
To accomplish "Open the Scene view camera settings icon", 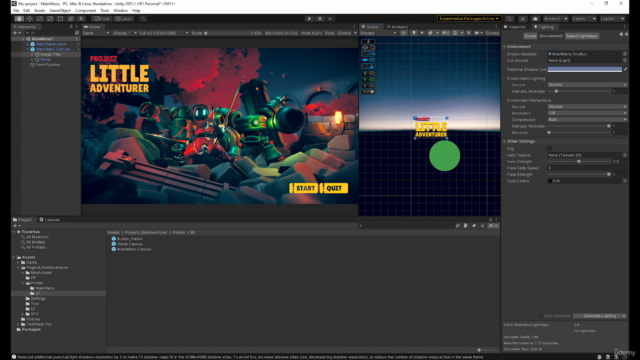I will 478,33.
